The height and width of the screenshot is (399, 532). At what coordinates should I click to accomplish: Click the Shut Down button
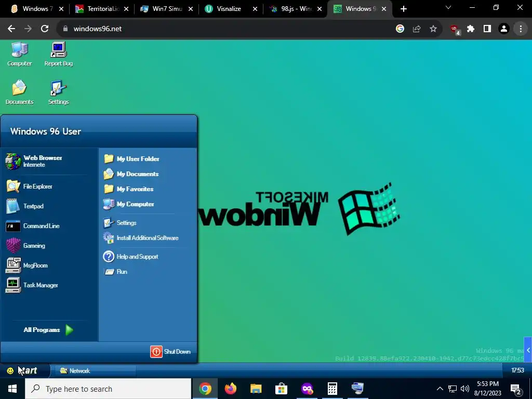[170, 352]
